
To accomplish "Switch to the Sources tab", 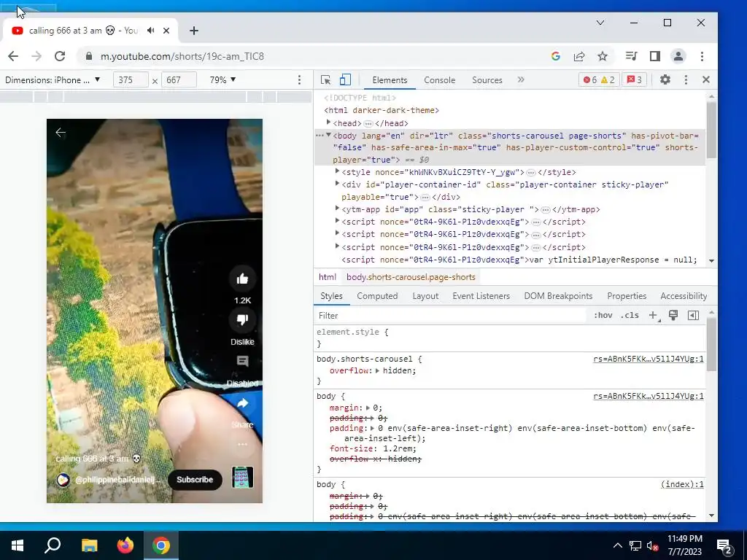I will point(487,80).
